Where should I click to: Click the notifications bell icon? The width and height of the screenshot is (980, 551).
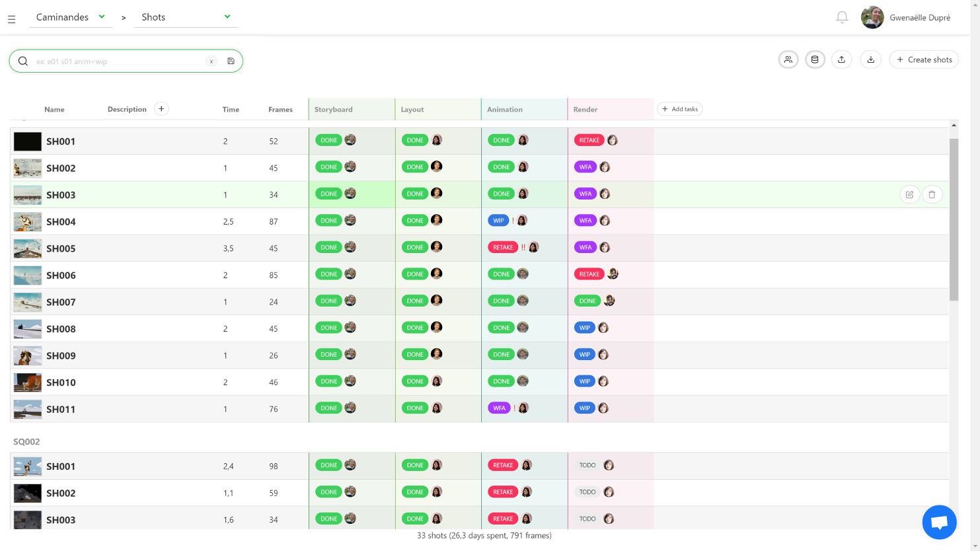tap(842, 18)
